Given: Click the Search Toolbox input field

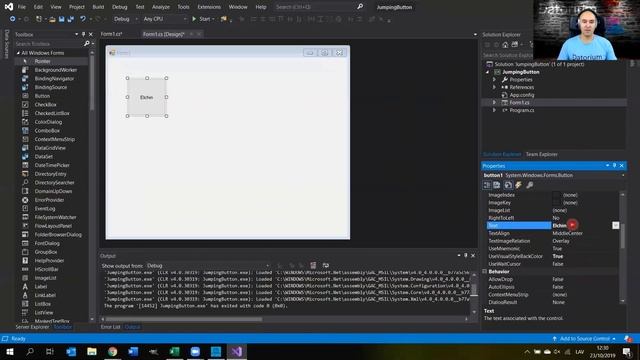Looking at the screenshot, I should click(49, 44).
